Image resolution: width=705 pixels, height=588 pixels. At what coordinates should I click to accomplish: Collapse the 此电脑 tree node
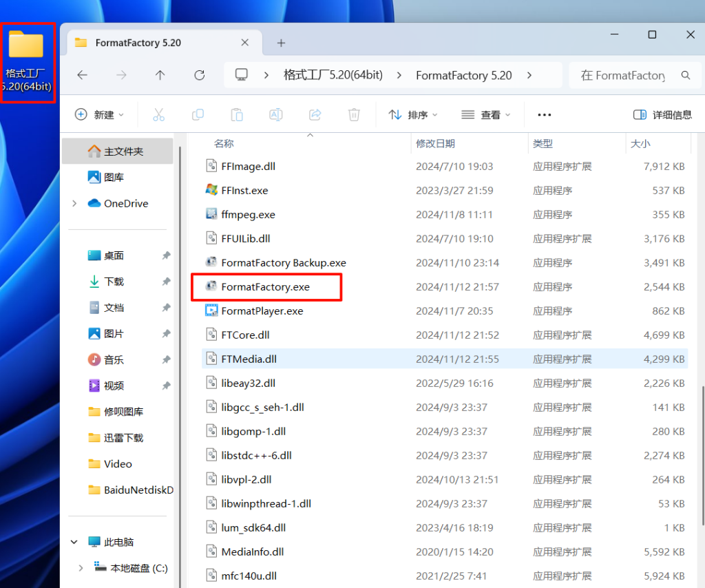74,542
